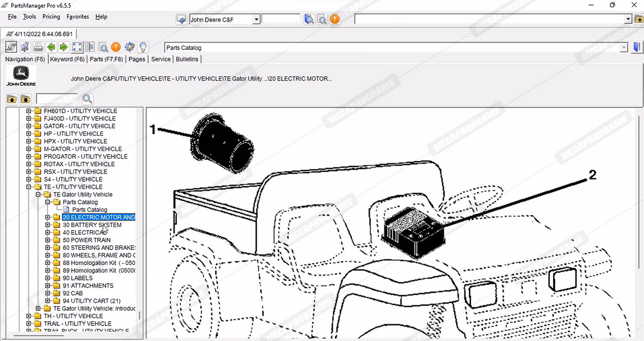Click the back arrow icon left of John Deere C&F

181,19
